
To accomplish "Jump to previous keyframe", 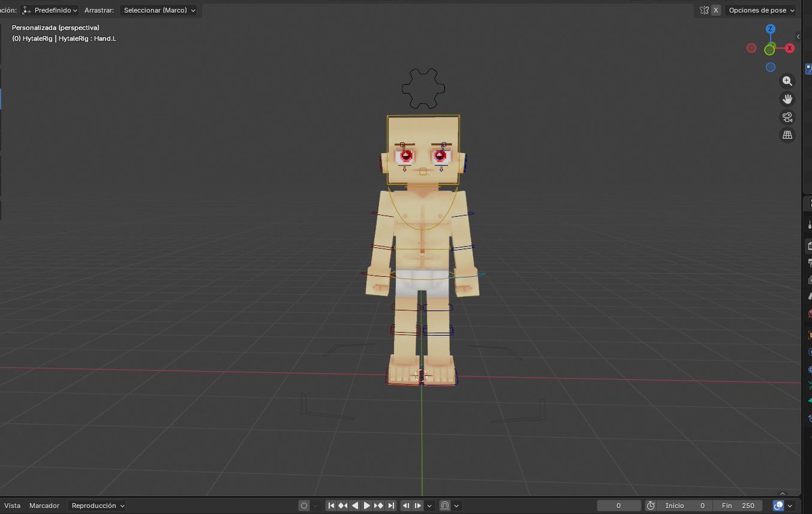I will click(343, 505).
